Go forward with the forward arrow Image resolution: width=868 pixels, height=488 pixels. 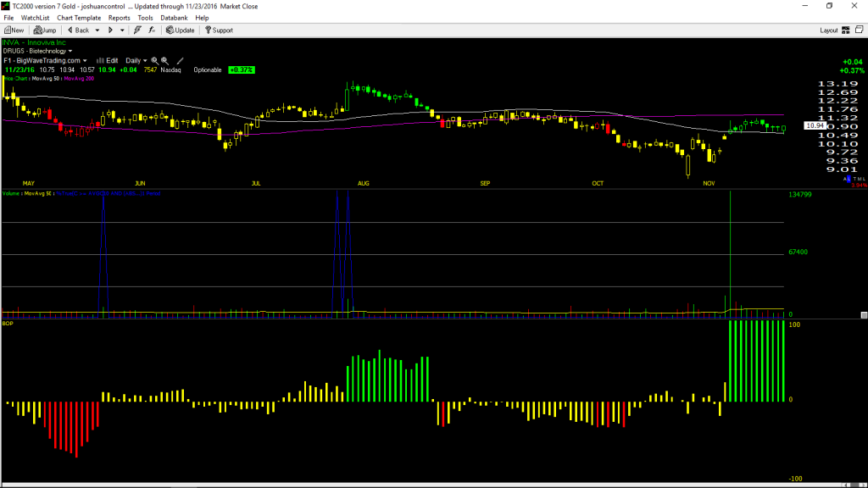(x=110, y=30)
